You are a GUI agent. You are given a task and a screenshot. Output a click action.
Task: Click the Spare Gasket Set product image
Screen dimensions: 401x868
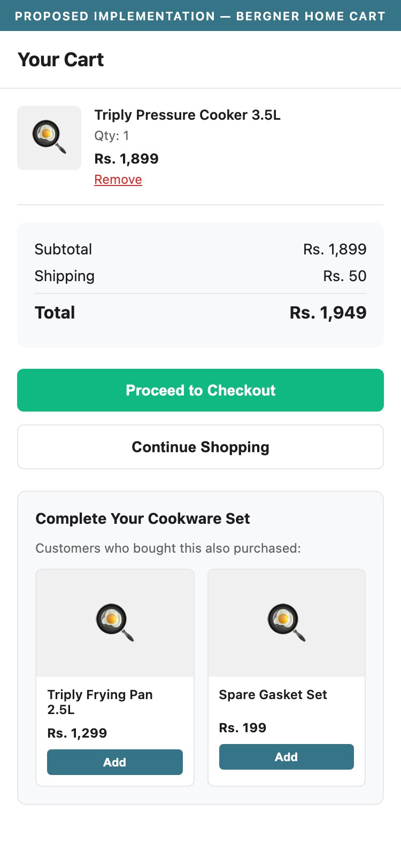tap(287, 623)
